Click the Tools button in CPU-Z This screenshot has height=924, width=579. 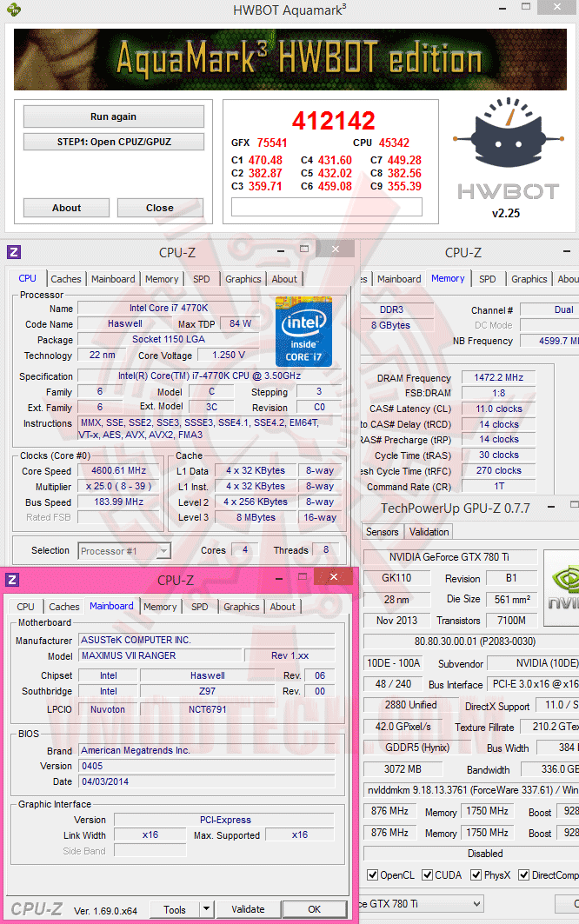click(x=175, y=909)
